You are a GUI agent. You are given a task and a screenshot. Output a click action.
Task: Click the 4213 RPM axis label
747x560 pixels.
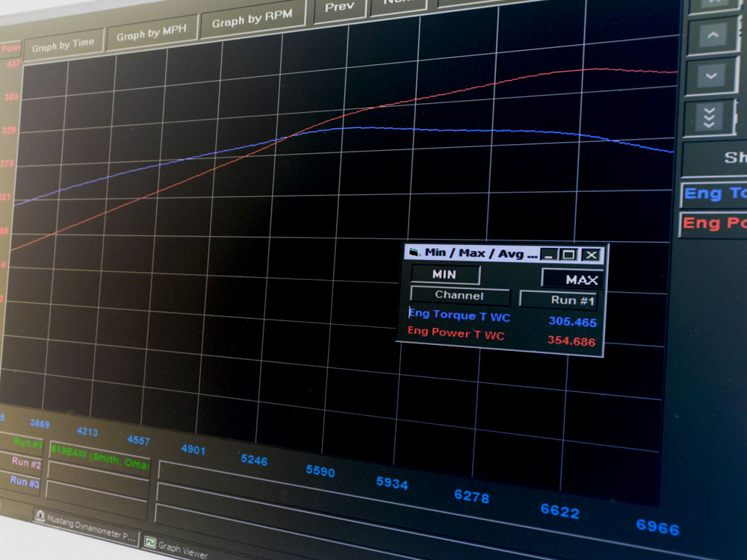coord(87,432)
